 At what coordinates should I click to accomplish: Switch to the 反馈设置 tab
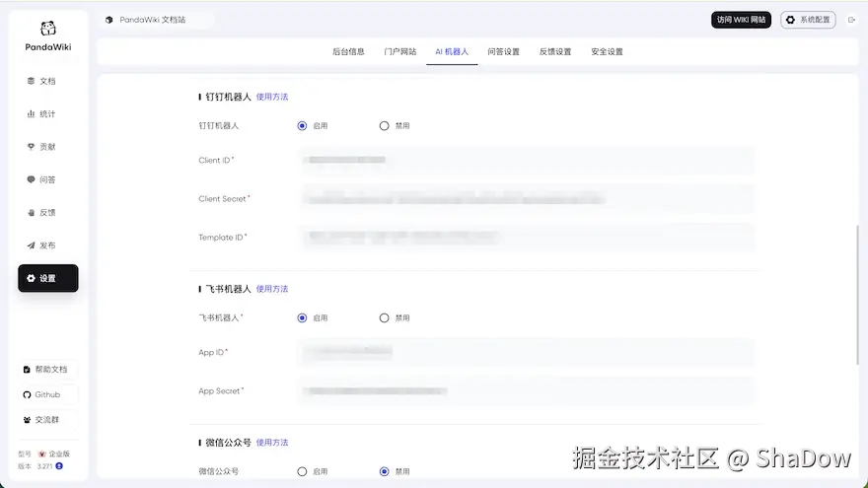(x=555, y=52)
